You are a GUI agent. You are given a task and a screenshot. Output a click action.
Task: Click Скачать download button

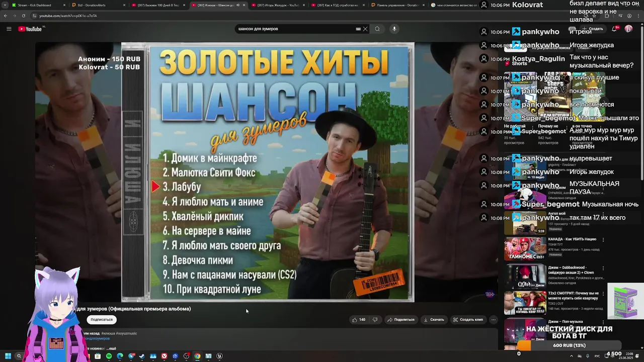[x=434, y=320]
